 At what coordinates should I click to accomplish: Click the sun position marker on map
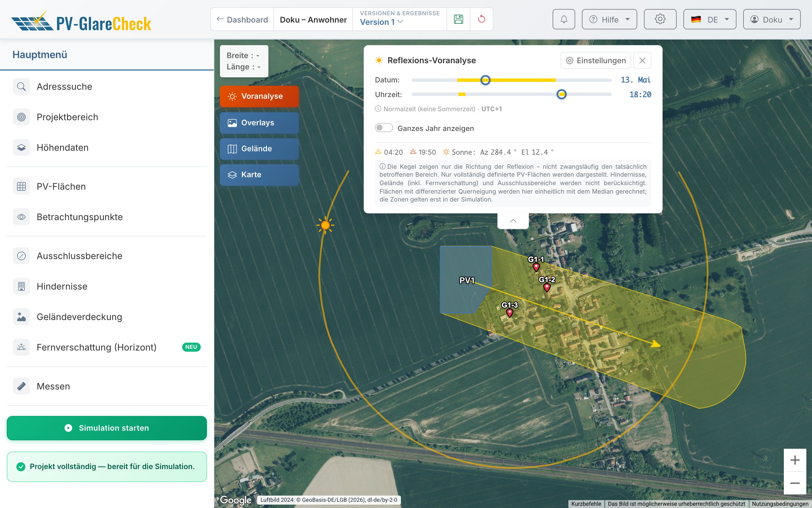click(325, 225)
